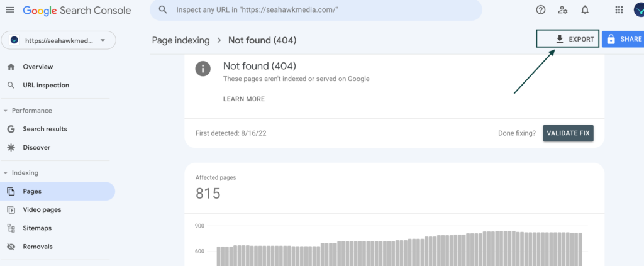Viewport: 644px width, 266px height.
Task: Click the Export button
Action: 567,39
